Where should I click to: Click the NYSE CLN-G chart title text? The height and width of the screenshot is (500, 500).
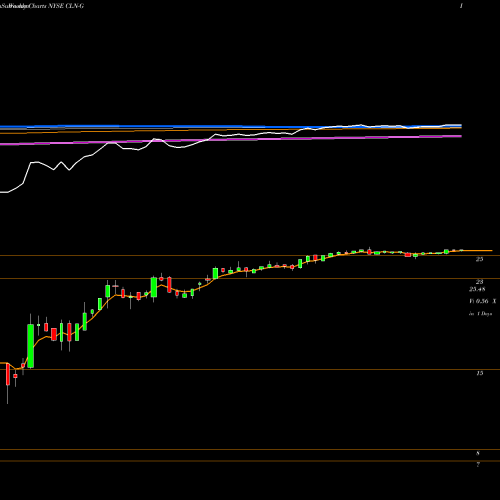tap(66, 6)
